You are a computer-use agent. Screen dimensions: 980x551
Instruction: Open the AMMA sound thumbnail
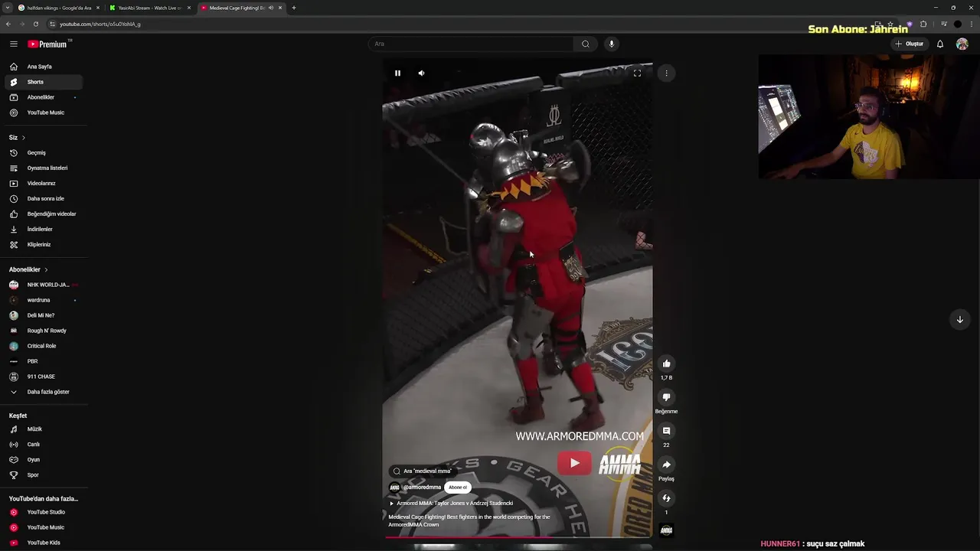click(x=666, y=530)
